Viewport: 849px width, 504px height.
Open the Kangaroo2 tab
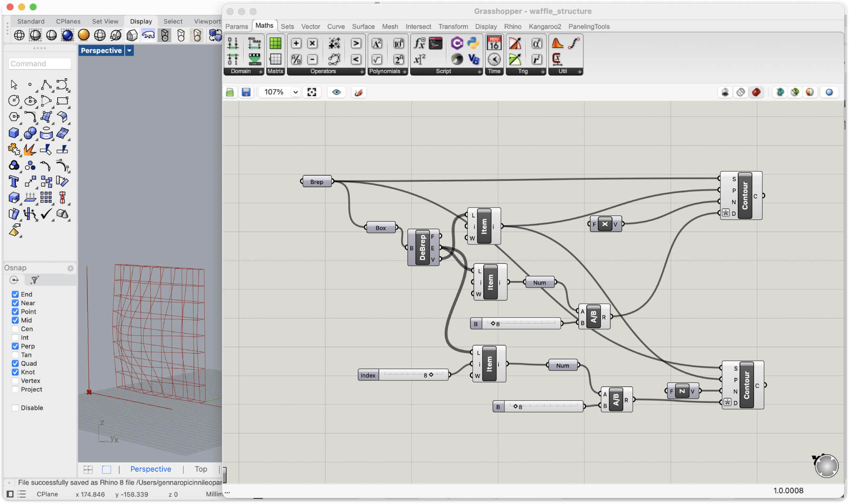(545, 26)
